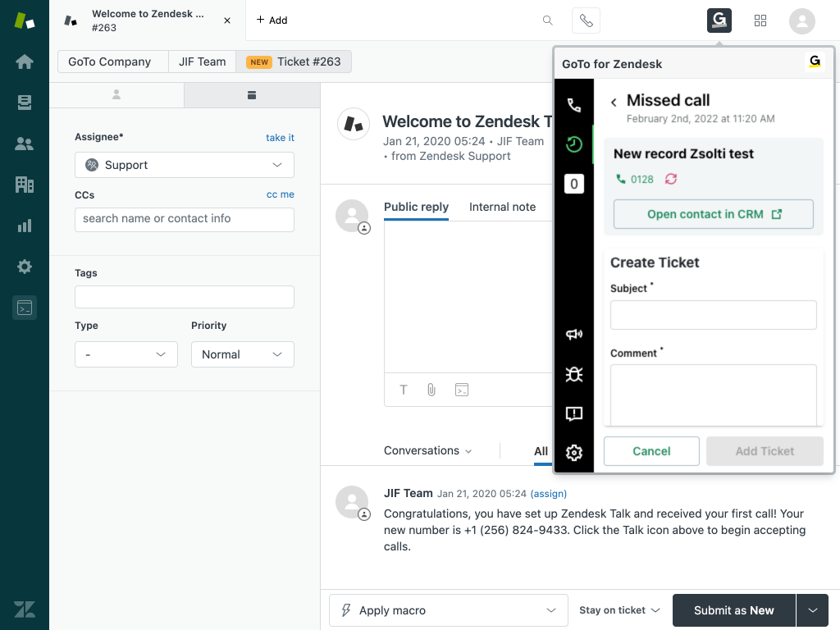Expand the Assignee dropdown

coord(185,165)
